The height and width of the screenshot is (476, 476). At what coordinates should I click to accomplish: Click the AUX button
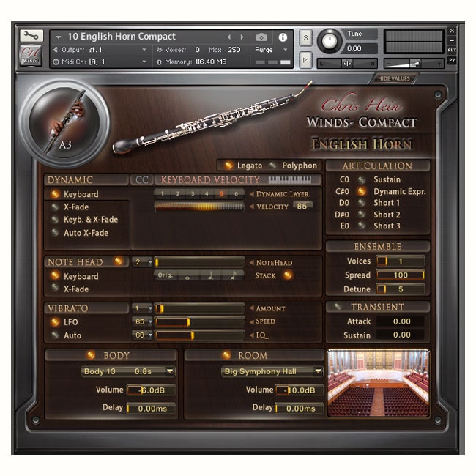452,50
